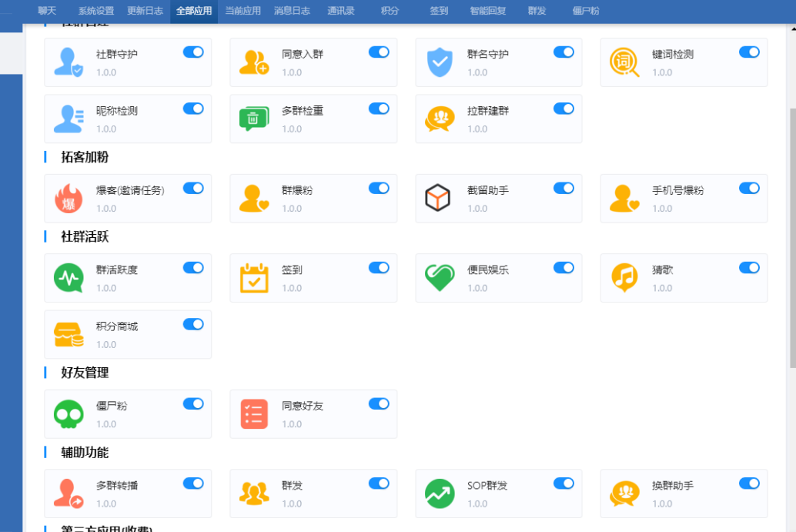Click the 爆客 flame icon
Screen dimensions: 796x532
[x=68, y=199]
